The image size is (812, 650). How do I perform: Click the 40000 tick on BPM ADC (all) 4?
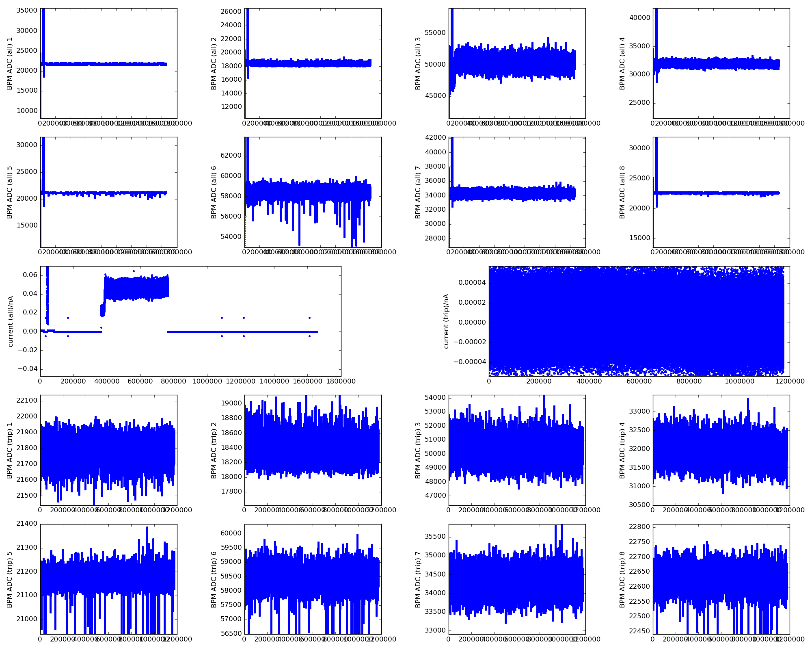tap(639, 18)
